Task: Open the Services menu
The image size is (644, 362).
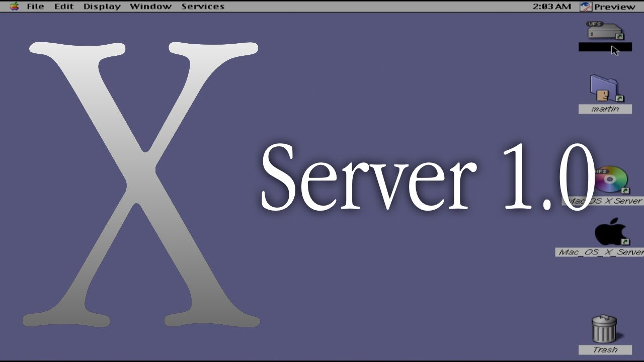Action: pos(203,7)
